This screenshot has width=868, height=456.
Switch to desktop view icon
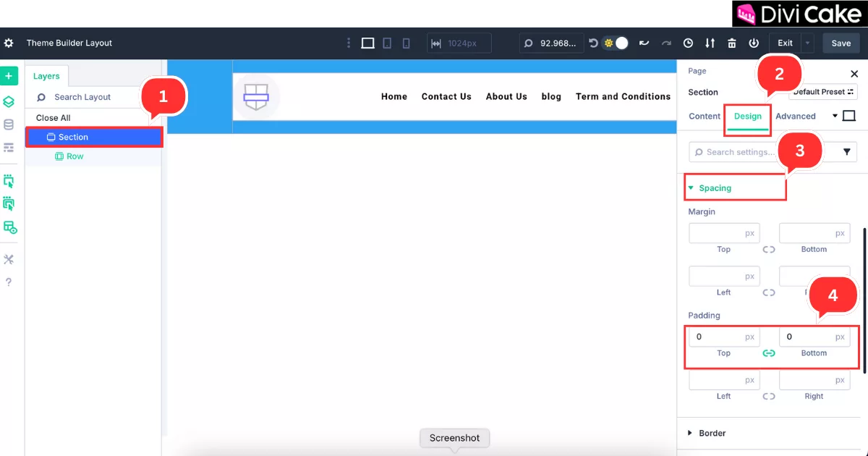367,43
